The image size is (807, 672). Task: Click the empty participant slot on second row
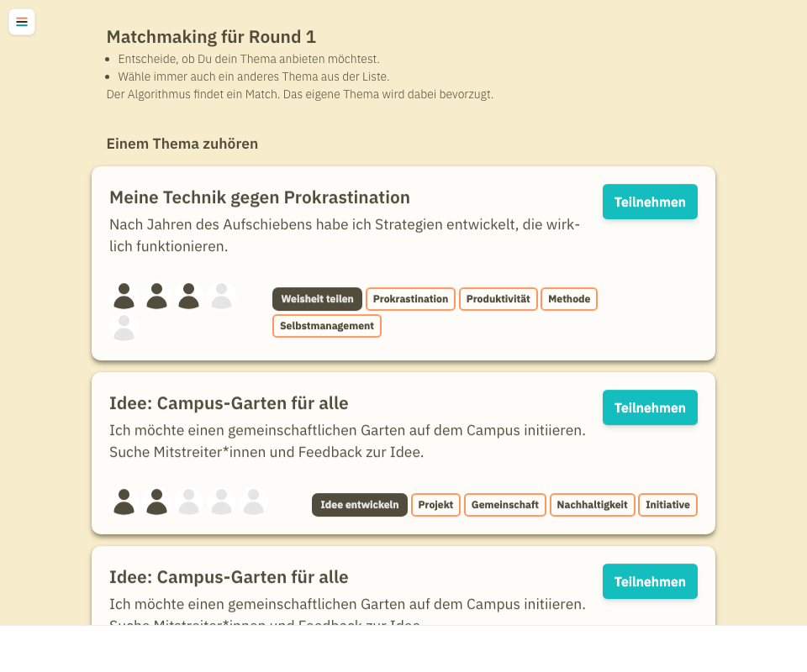(124, 328)
